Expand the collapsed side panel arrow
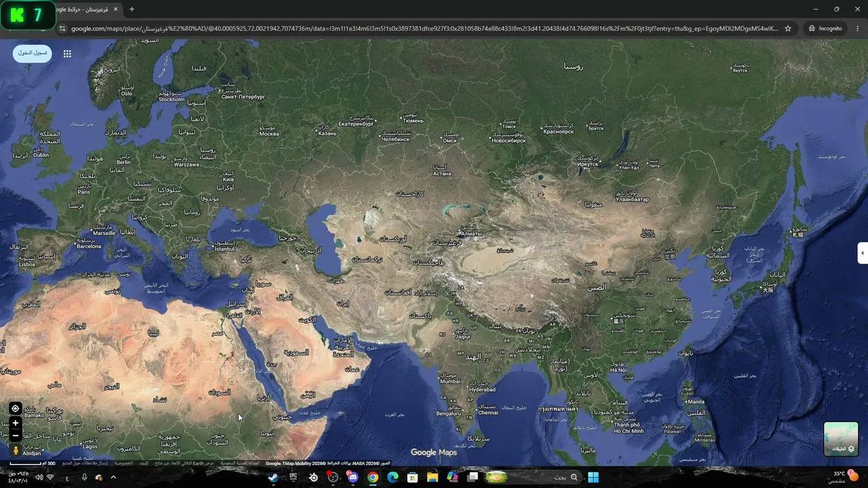Screen dimensions: 868x488 (863, 253)
